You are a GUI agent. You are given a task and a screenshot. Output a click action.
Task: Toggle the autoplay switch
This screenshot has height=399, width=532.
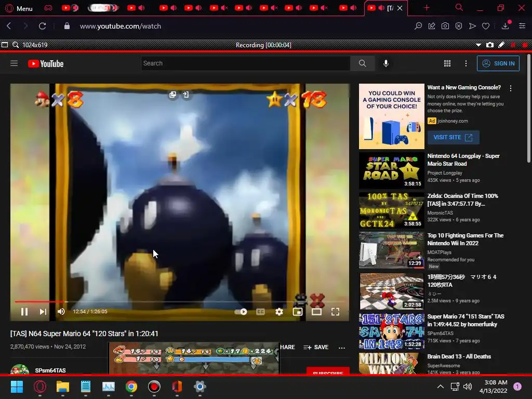pyautogui.click(x=241, y=312)
